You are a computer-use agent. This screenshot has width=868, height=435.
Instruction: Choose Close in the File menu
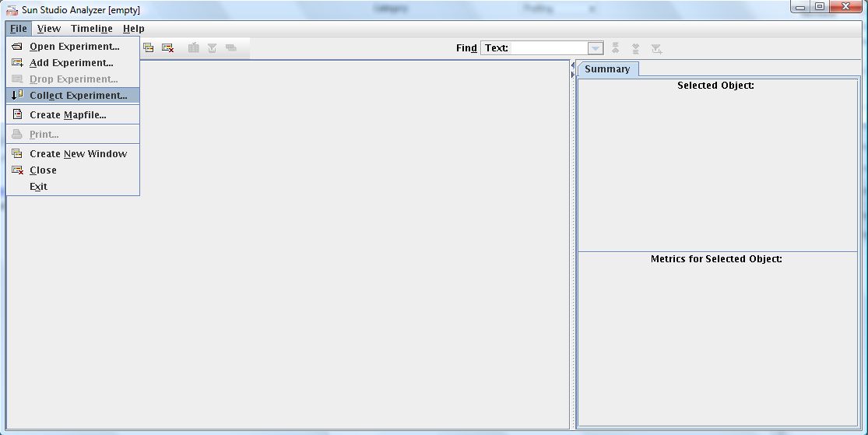point(72,170)
